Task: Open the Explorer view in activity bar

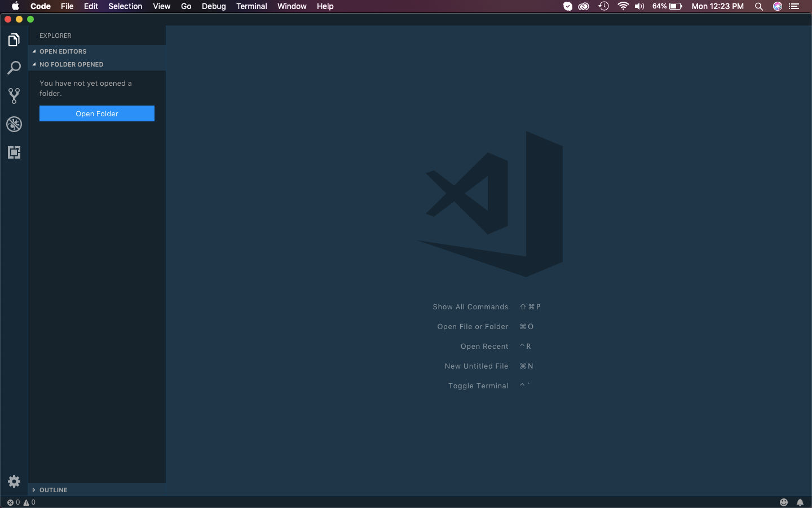Action: pos(14,40)
